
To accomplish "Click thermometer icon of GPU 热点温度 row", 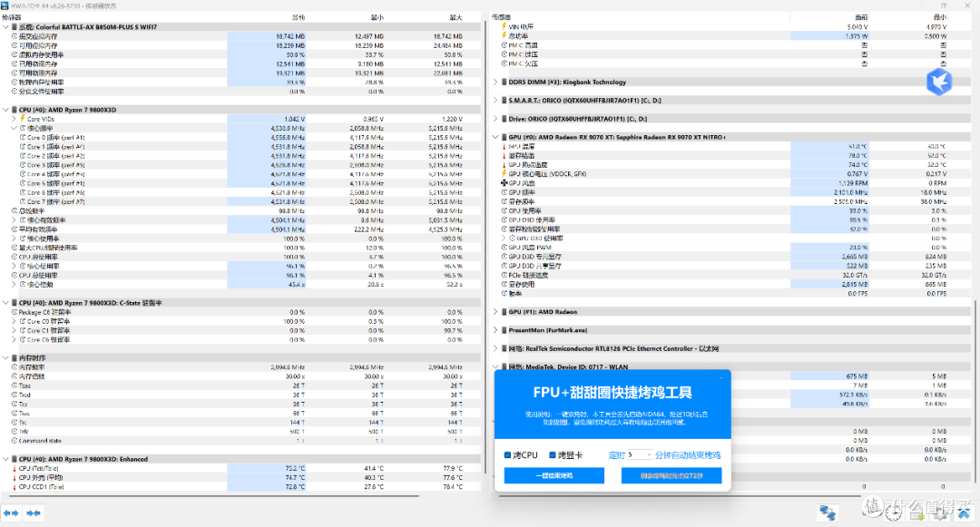I will (x=505, y=165).
